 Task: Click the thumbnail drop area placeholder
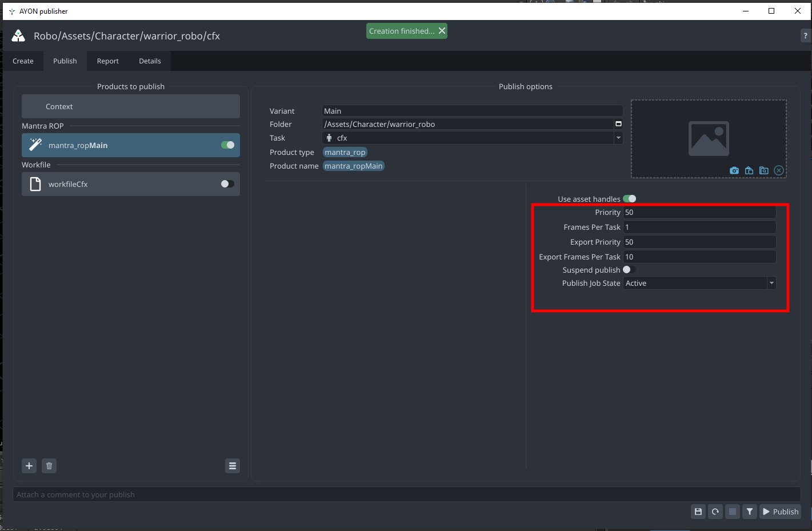709,139
